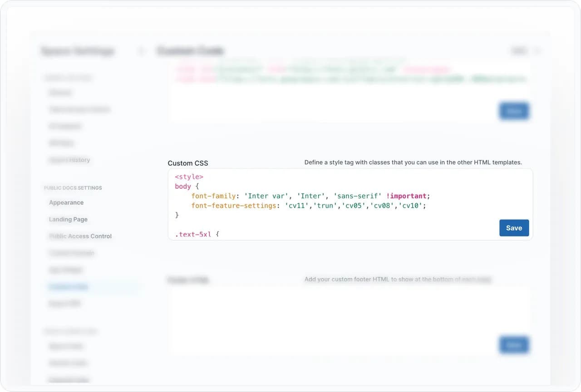Select the highlighted Custom Code sidebar item
Screen dimensions: 581x392
coord(69,287)
